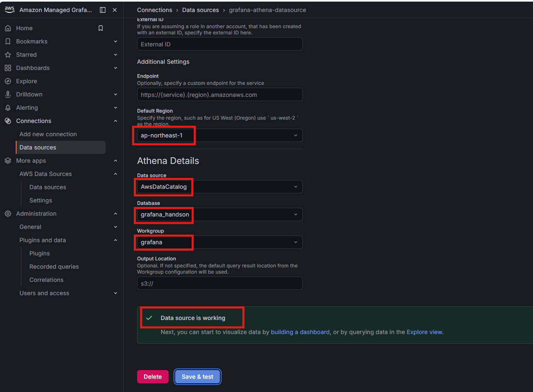Click the 'Data source is working' message

click(x=193, y=318)
